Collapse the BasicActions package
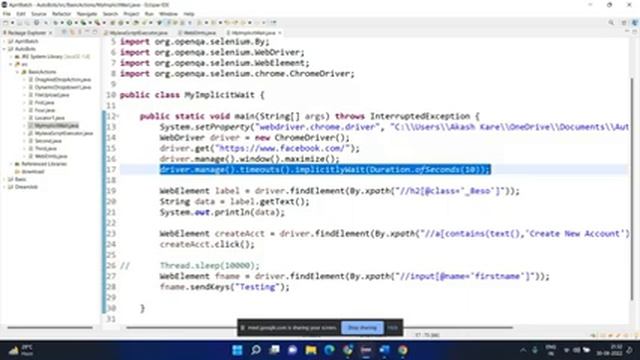The height and width of the screenshot is (360, 640). pyautogui.click(x=18, y=72)
